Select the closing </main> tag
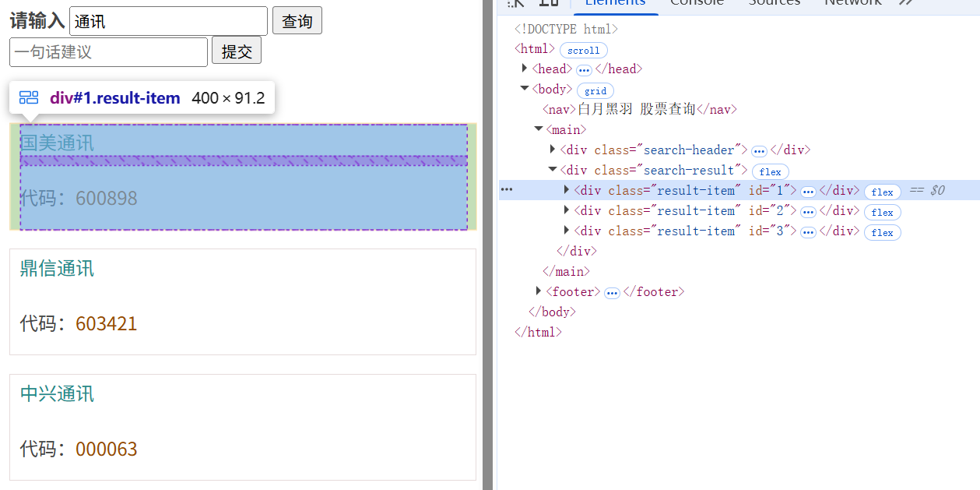Viewport: 980px width, 490px height. coord(566,271)
